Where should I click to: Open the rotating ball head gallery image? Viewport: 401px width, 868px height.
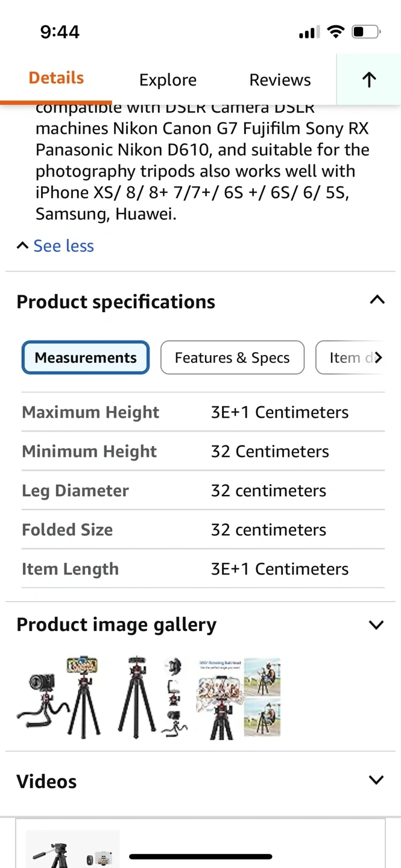(238, 698)
